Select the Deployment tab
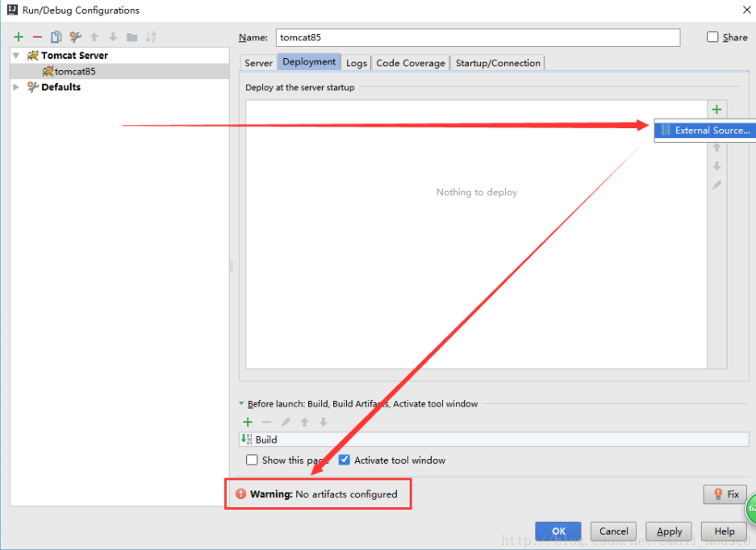 tap(309, 62)
